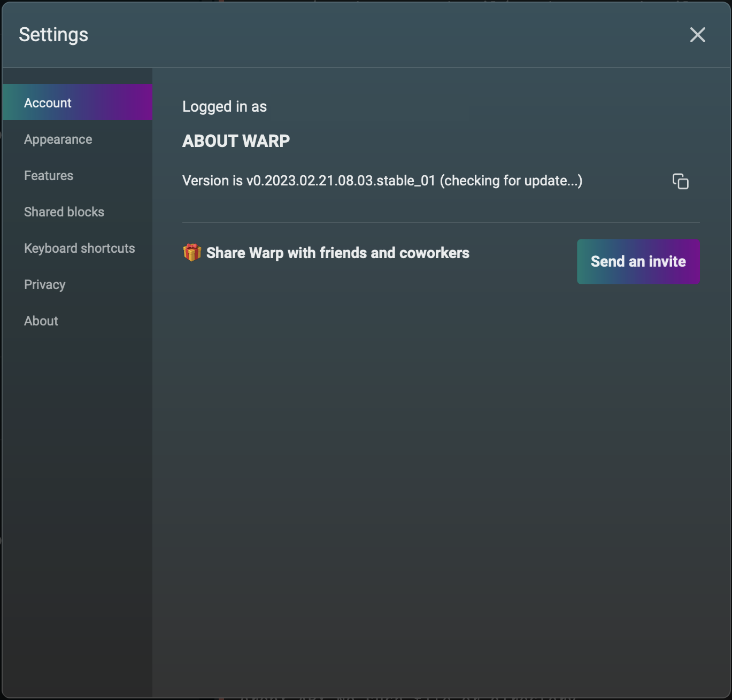The width and height of the screenshot is (732, 700).
Task: Show the Privacy settings page
Action: (x=45, y=285)
